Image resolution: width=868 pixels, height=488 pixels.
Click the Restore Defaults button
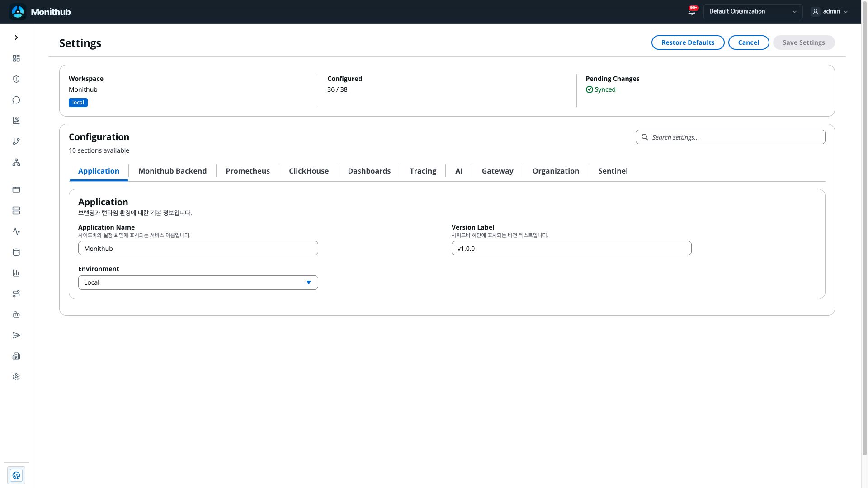[688, 42]
